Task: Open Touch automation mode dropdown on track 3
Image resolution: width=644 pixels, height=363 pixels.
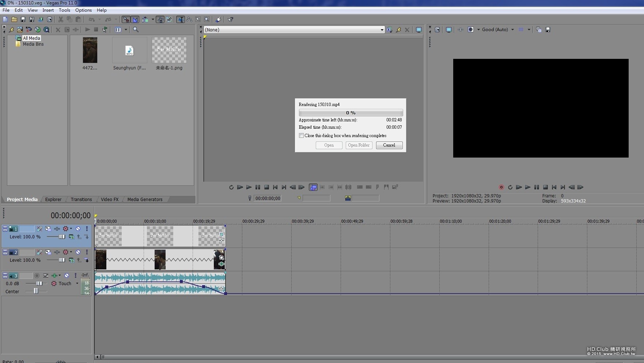Action: click(x=77, y=284)
